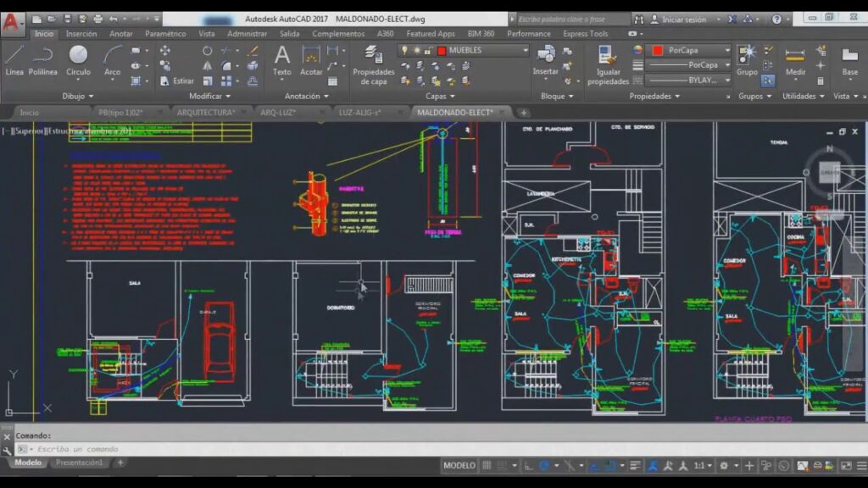Toggle MODELO space button in status bar

(x=459, y=465)
